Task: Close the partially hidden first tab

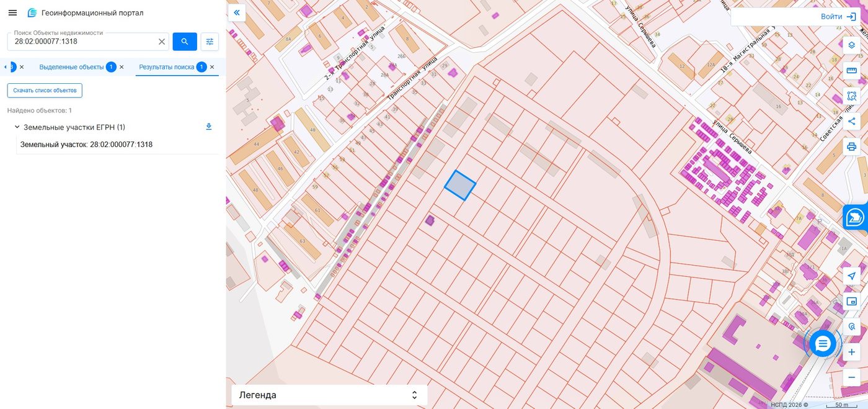Action: pos(22,67)
